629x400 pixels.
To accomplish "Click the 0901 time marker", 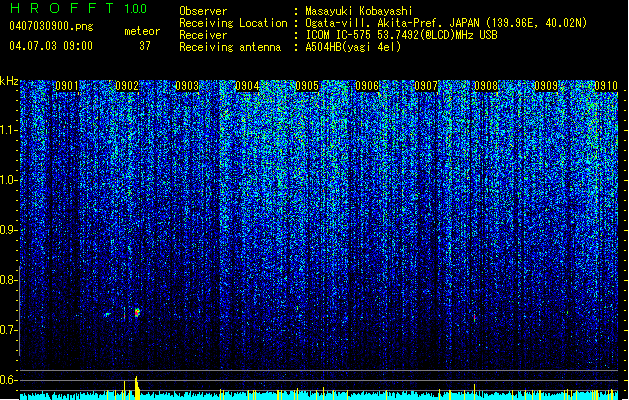I will point(67,86).
